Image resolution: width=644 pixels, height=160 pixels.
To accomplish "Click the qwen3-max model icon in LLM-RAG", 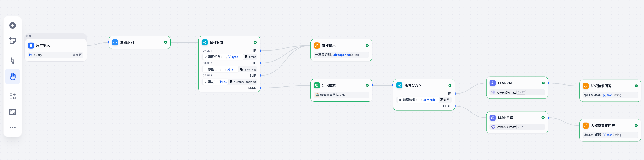I will (493, 92).
